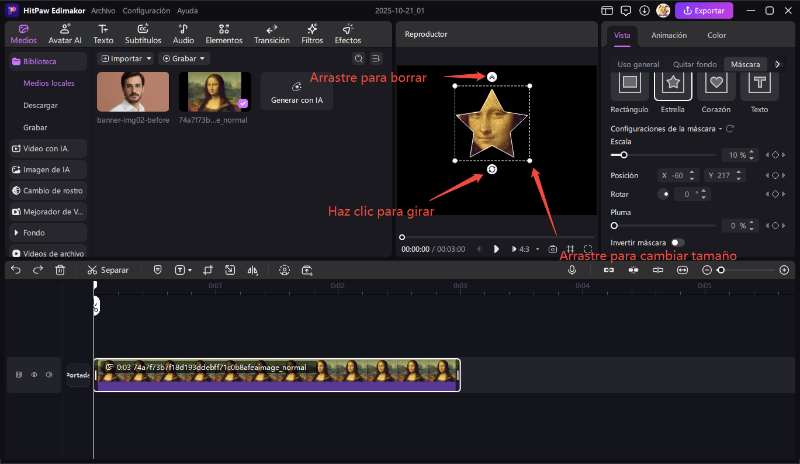The width and height of the screenshot is (800, 464).
Task: Open the download center icon
Action: 644,11
